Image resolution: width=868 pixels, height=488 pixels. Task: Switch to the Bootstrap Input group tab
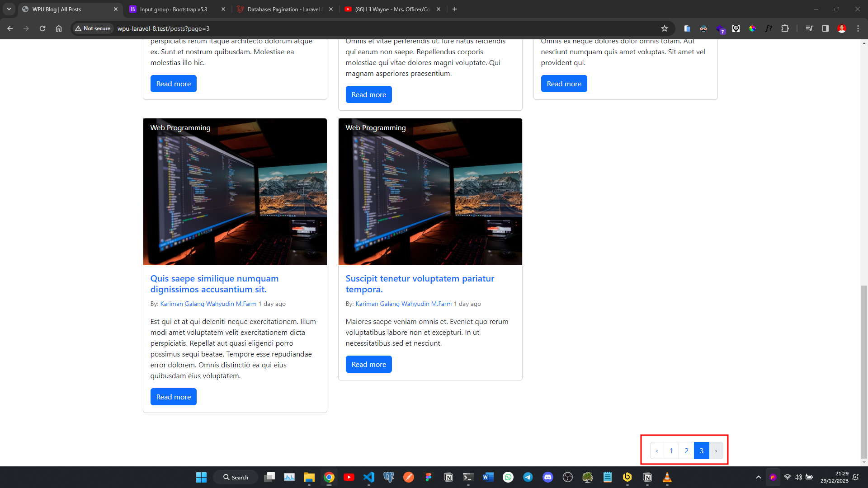pyautogui.click(x=174, y=9)
